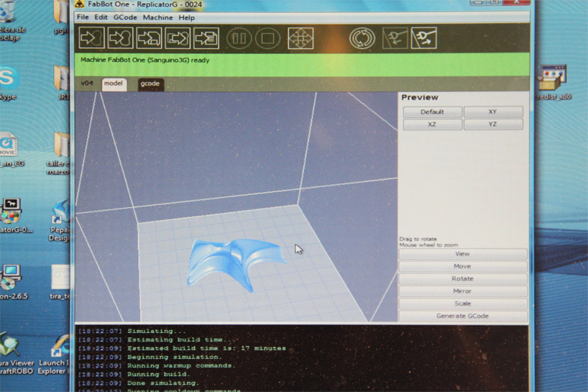Select the model tab
The height and width of the screenshot is (392, 588).
(114, 84)
